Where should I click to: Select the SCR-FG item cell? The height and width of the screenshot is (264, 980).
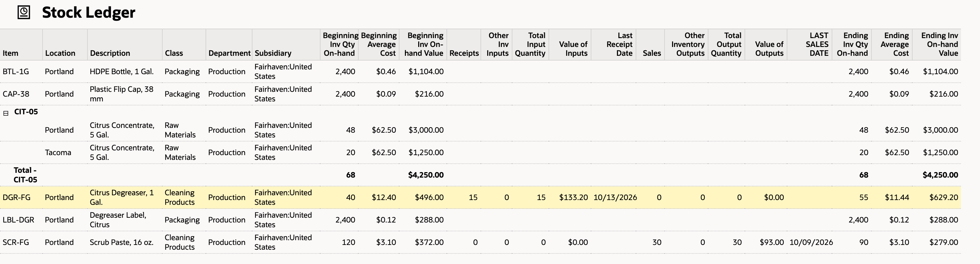(16, 242)
